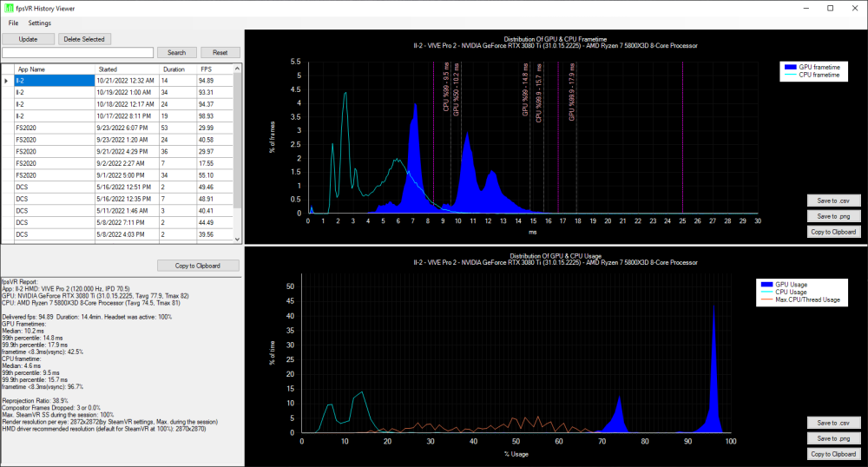The height and width of the screenshot is (467, 868).
Task: Reset the session search filter
Action: coord(220,53)
